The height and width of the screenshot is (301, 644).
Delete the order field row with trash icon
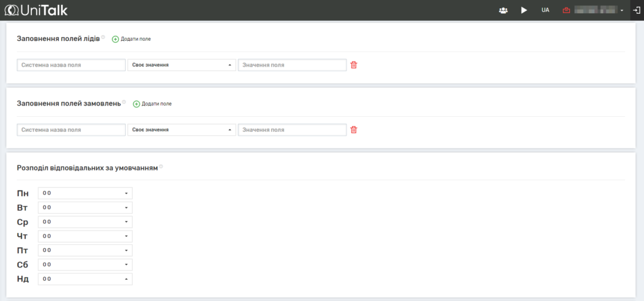[x=353, y=130]
